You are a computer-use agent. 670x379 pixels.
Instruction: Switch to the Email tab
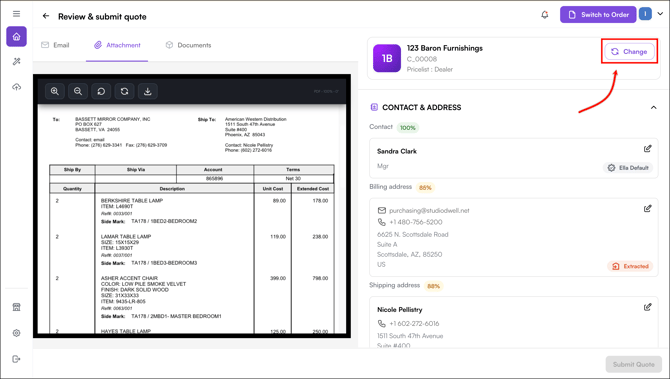click(x=55, y=45)
